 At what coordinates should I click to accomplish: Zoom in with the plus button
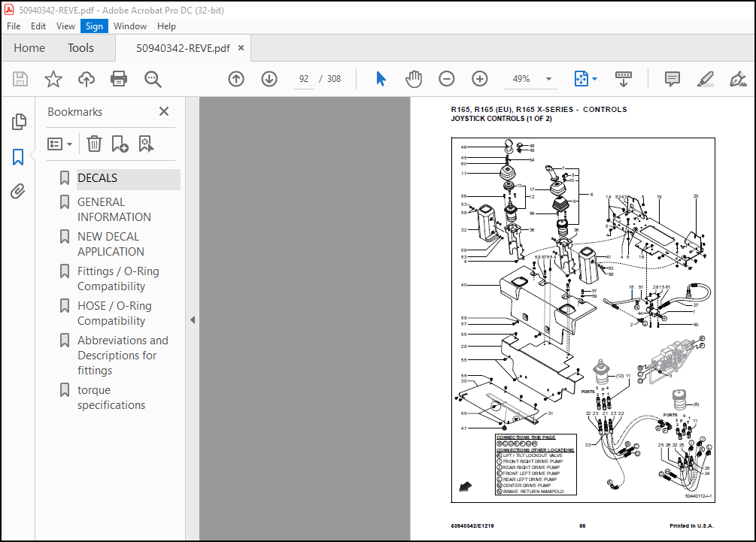click(480, 79)
